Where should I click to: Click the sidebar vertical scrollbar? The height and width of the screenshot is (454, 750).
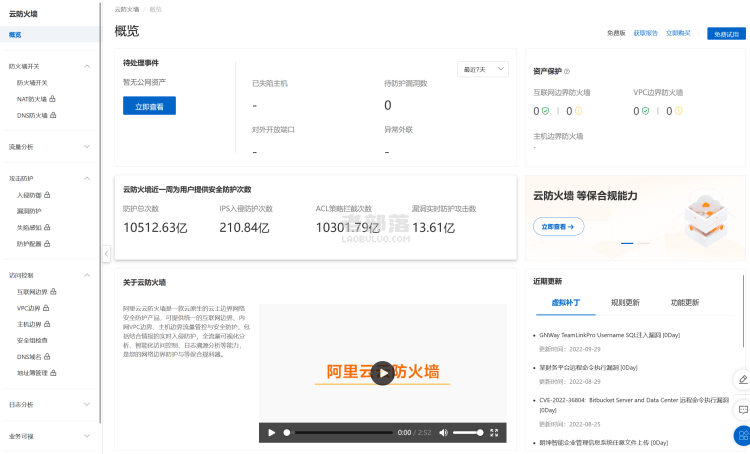point(100,213)
